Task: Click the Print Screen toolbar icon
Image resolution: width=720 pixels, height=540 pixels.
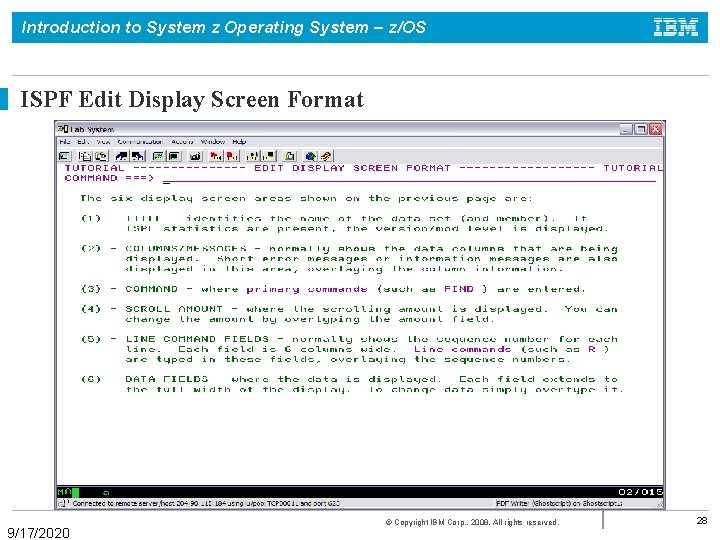Action: click(x=65, y=156)
